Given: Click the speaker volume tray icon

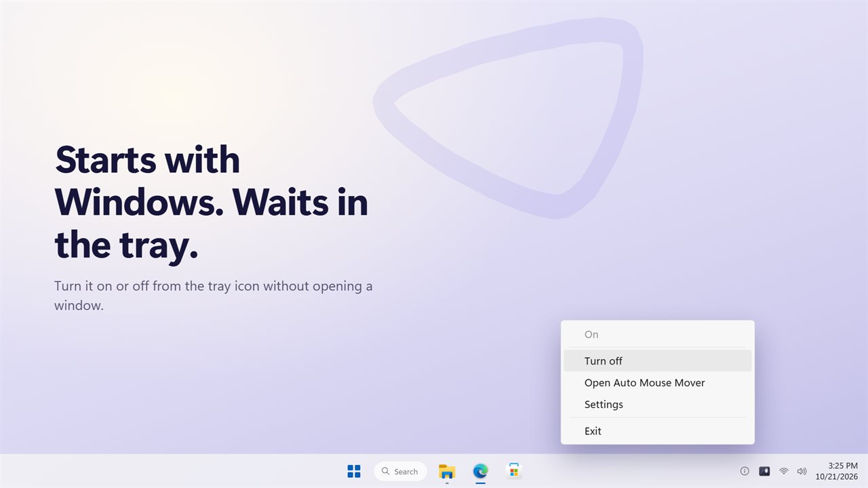Looking at the screenshot, I should pos(802,471).
